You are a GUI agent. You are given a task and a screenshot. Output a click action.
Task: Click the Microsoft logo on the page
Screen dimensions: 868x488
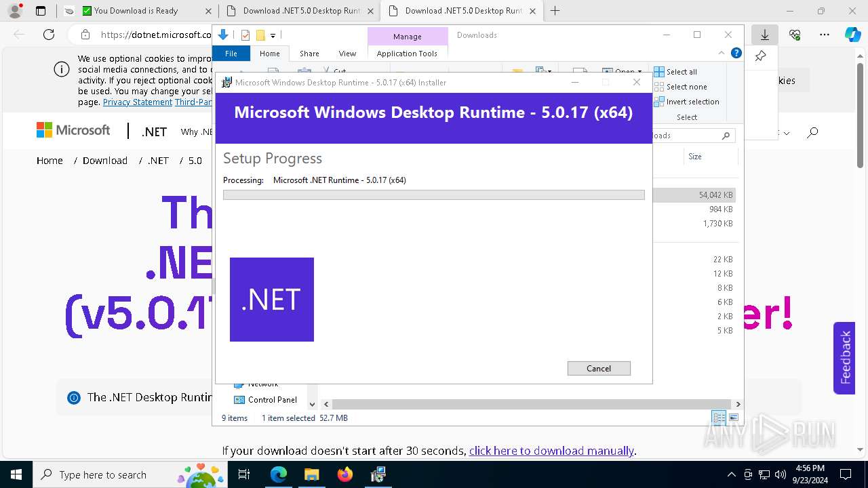click(73, 130)
